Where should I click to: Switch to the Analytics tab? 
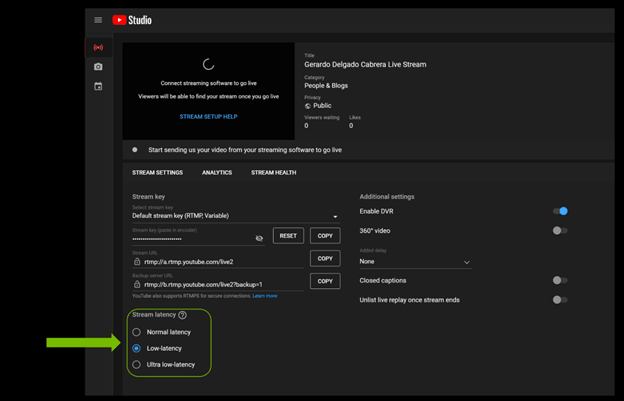point(217,173)
